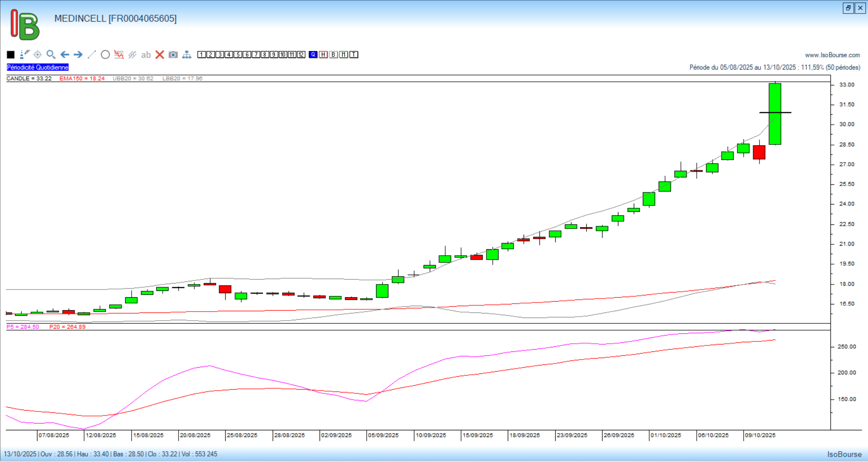Open the www.IsoBourse.com link

[832, 55]
